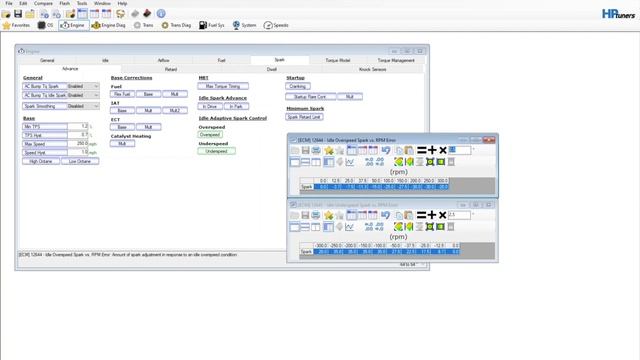Image resolution: width=640 pixels, height=360 pixels.
Task: Switch to the Knock Sensors sub-tab
Action: (x=373, y=69)
